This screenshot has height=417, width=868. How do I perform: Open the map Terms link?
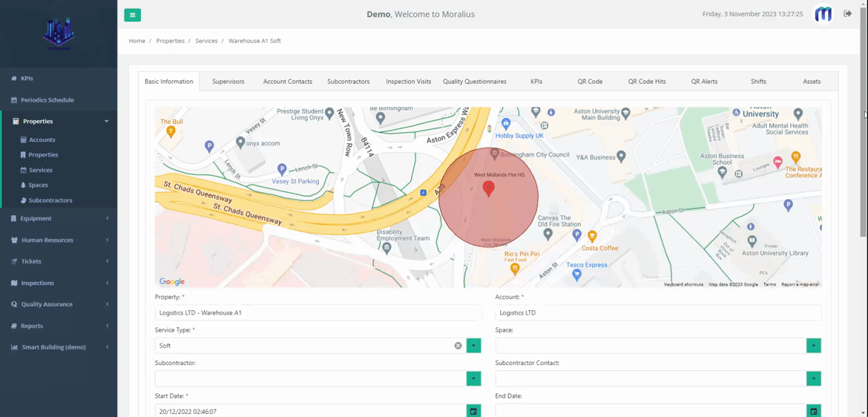coord(769,284)
